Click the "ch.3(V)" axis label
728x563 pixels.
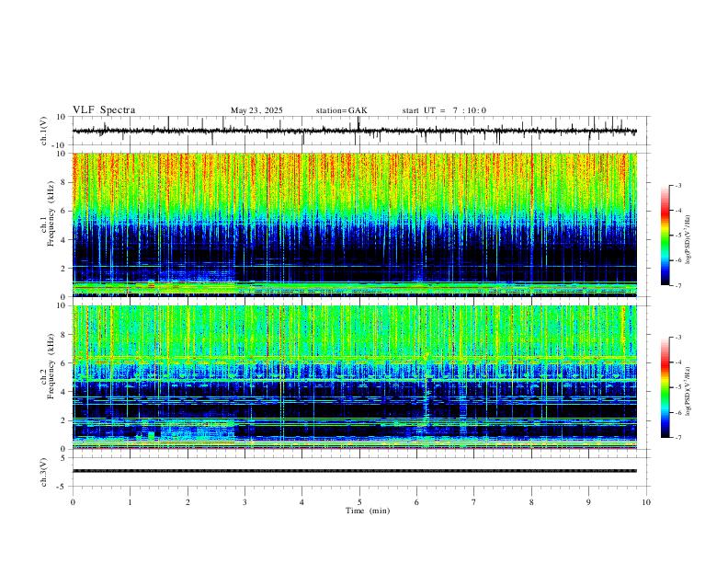(x=44, y=472)
